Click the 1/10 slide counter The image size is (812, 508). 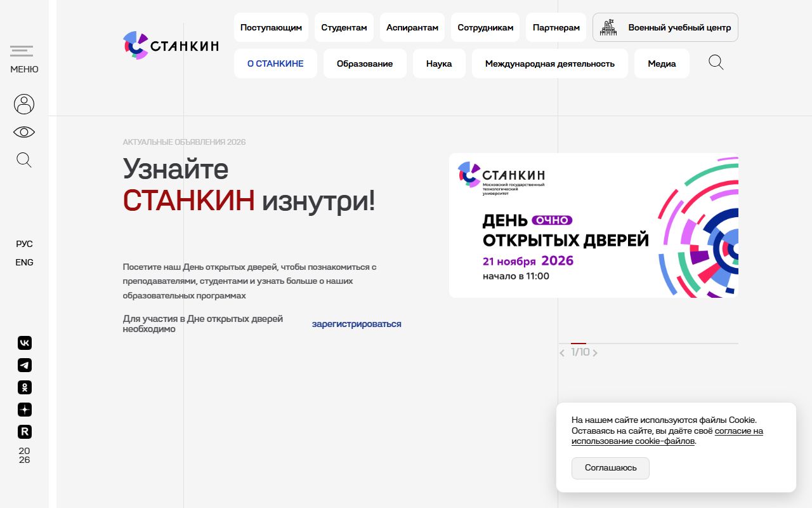pos(580,352)
